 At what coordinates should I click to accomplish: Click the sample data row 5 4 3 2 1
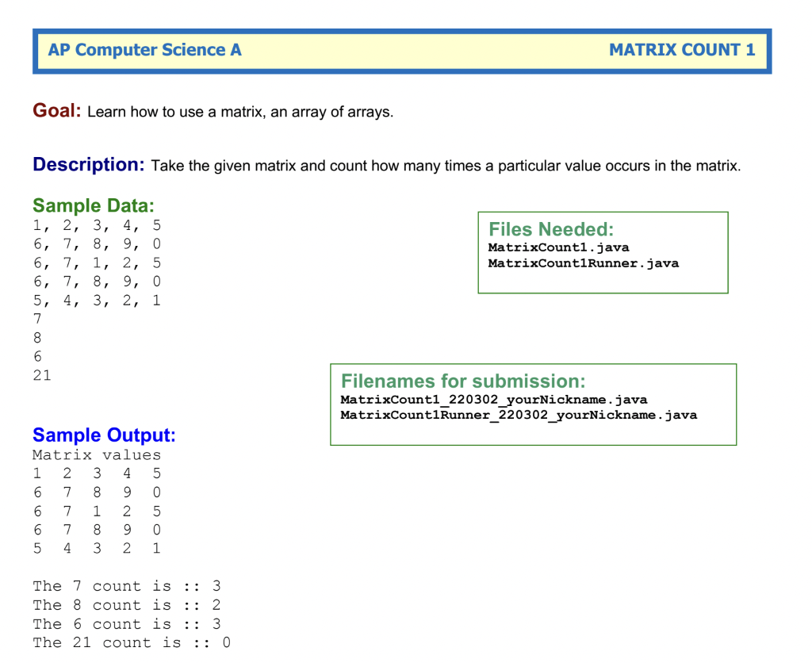point(95,301)
